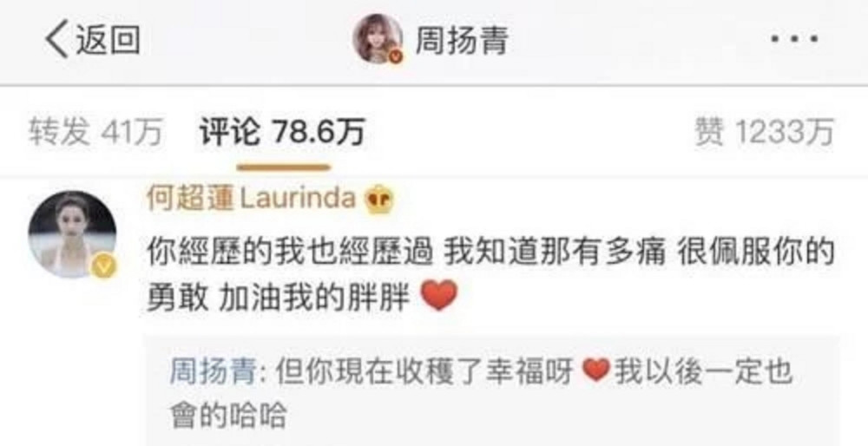Open 周扬青's header profile avatar
The width and height of the screenshot is (868, 446).
coord(378,39)
